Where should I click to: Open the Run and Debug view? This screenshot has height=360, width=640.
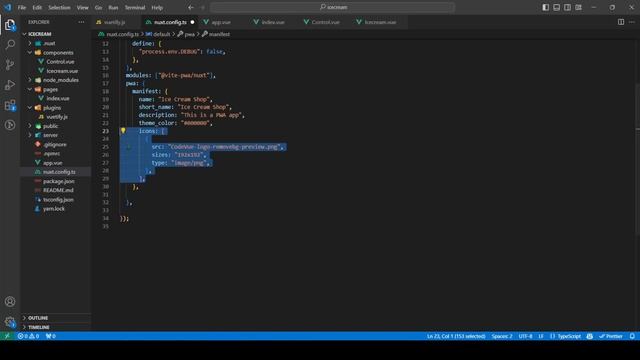[x=10, y=84]
